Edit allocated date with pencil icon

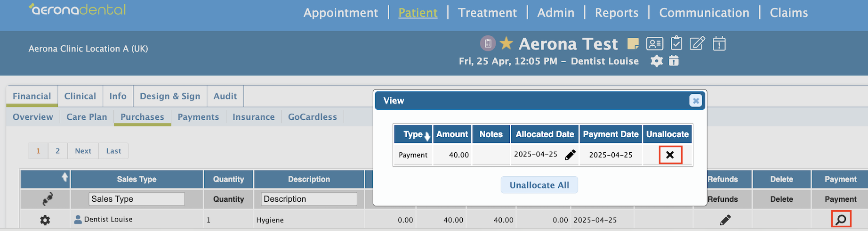tap(570, 155)
